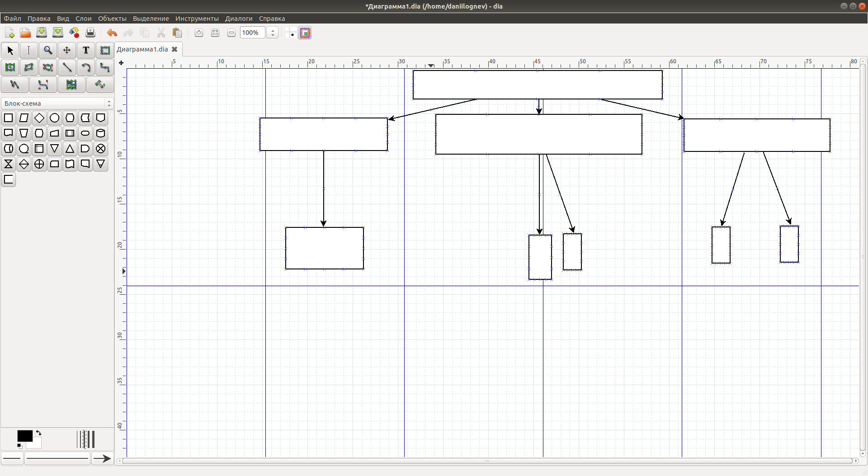Open the end arrow style selector

click(102, 458)
